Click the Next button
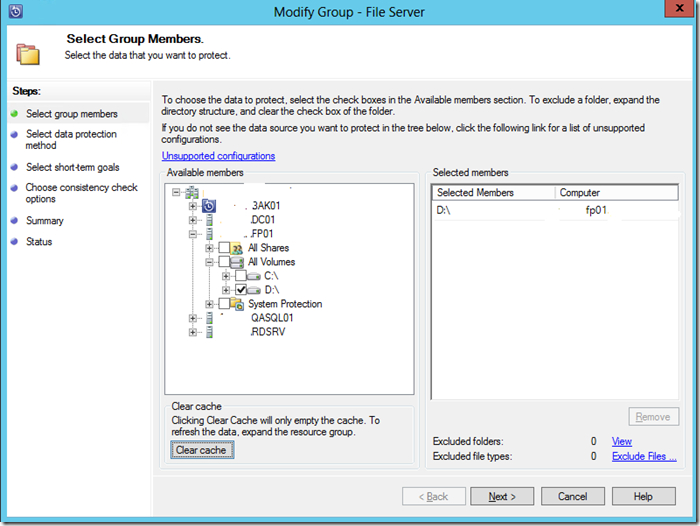The image size is (700, 526). 502,497
